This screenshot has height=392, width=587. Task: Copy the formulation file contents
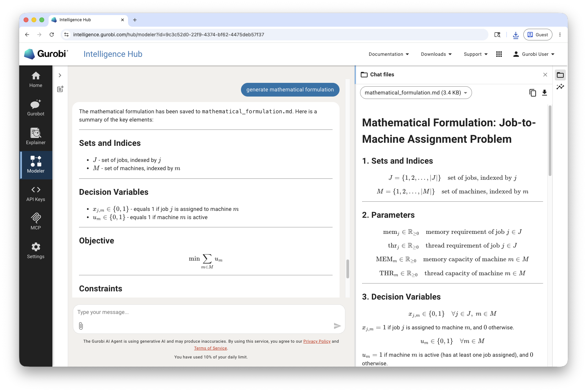tap(533, 93)
